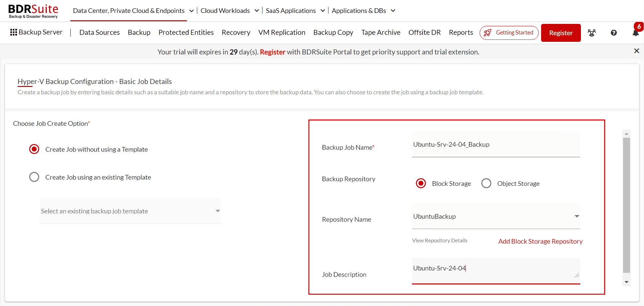Dismiss the trial expiry banner
The image size is (644, 306).
click(x=636, y=51)
